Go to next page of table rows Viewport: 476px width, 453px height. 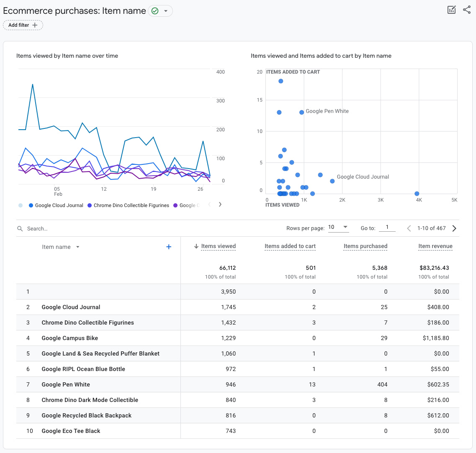tap(454, 228)
